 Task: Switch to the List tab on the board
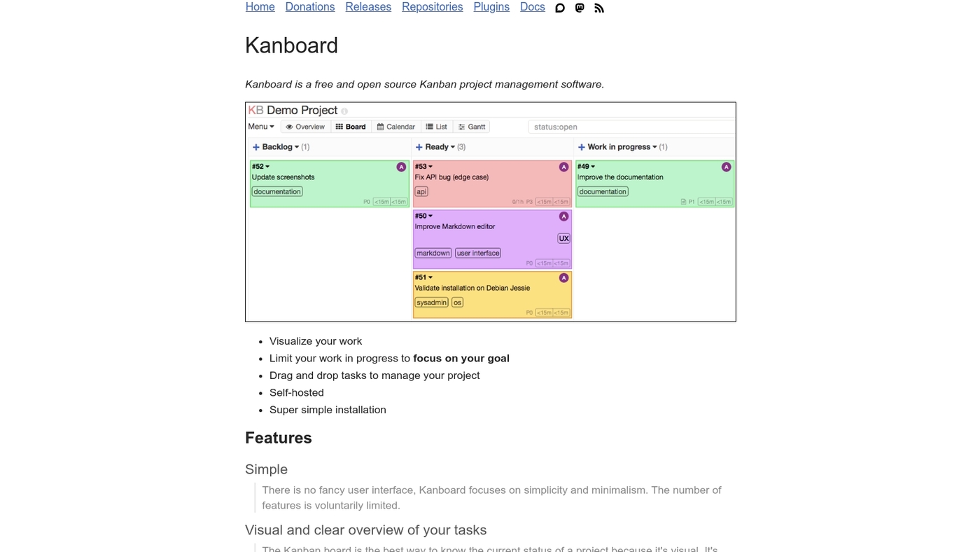(437, 127)
